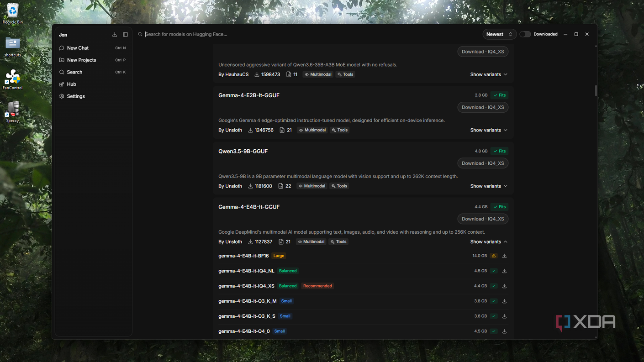644x362 pixels.
Task: Click the warning icon on BF16 variant
Action: point(494,256)
